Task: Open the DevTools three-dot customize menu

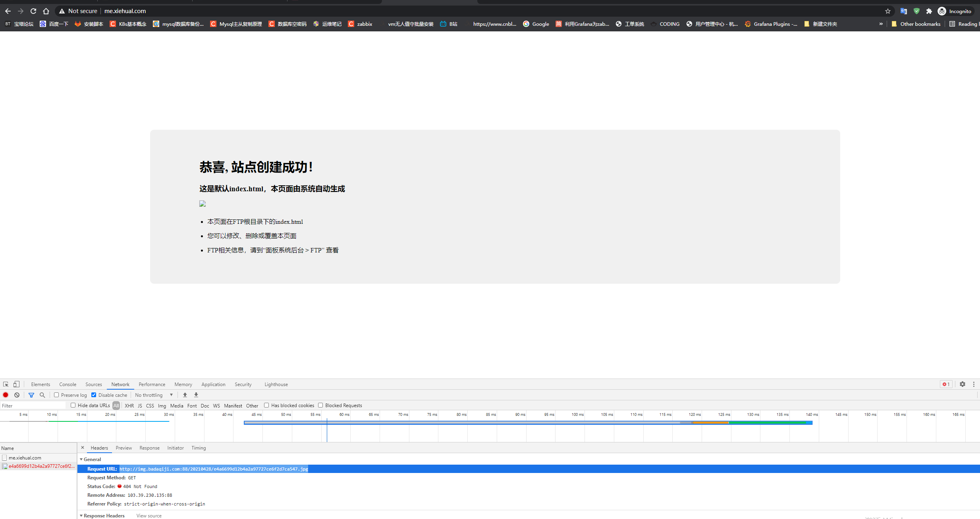Action: click(x=974, y=384)
